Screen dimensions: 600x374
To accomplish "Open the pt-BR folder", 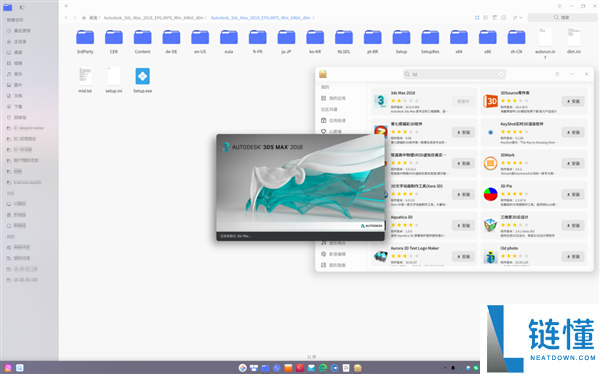I will click(x=373, y=41).
